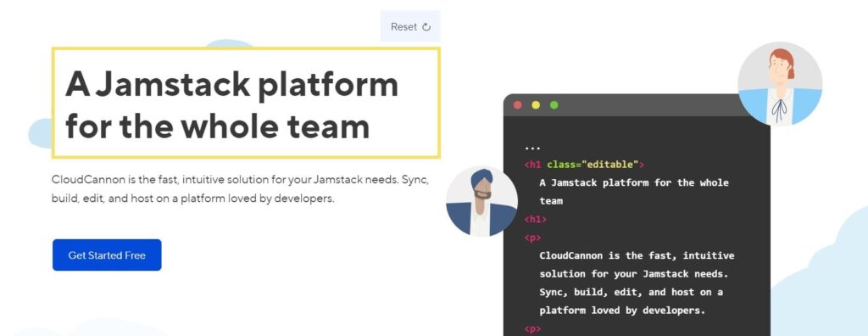Click the red-haired woman avatar

point(780,84)
